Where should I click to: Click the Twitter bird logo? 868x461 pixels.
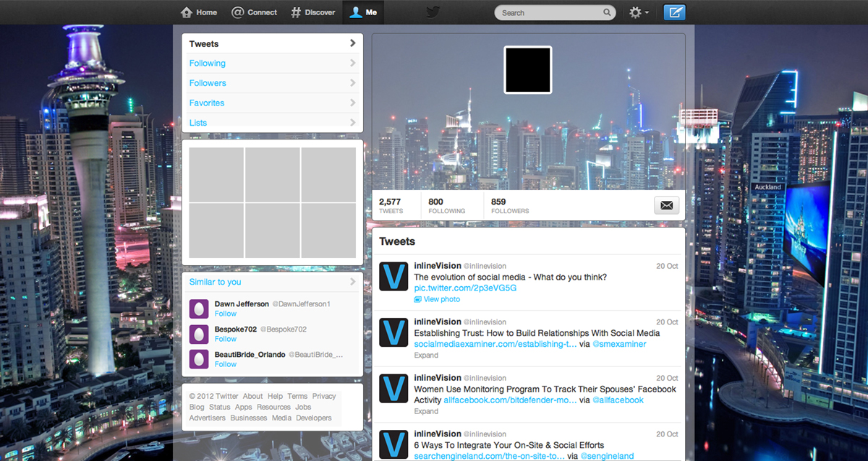(x=433, y=12)
